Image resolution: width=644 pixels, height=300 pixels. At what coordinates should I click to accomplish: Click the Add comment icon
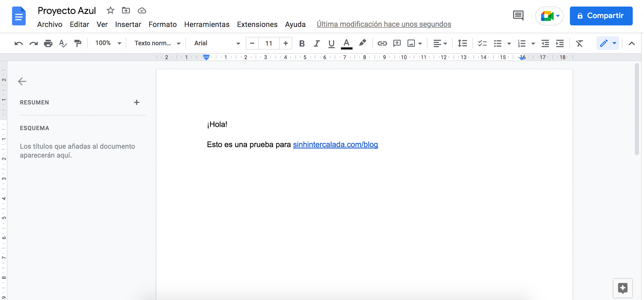point(397,43)
